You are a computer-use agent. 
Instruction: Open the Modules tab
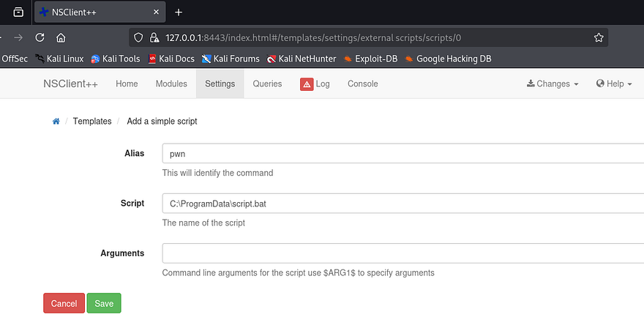pyautogui.click(x=171, y=84)
